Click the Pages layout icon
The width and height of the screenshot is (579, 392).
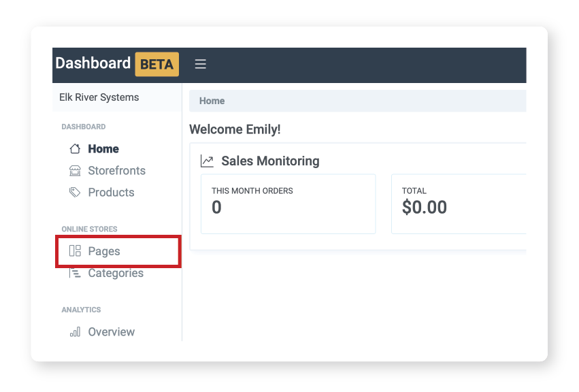click(76, 251)
